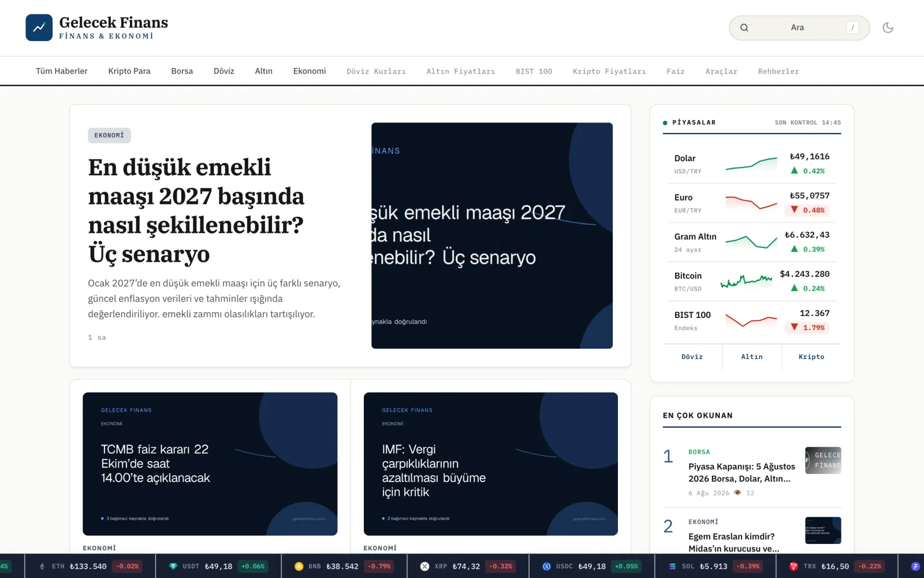Open the Ekonomi nav item
This screenshot has width=924, height=578.
tap(310, 71)
